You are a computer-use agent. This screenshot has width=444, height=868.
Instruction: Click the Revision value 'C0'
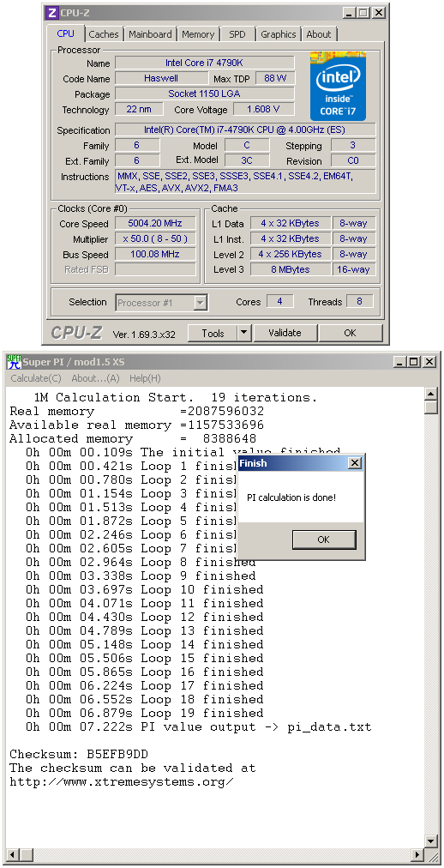coord(353,161)
